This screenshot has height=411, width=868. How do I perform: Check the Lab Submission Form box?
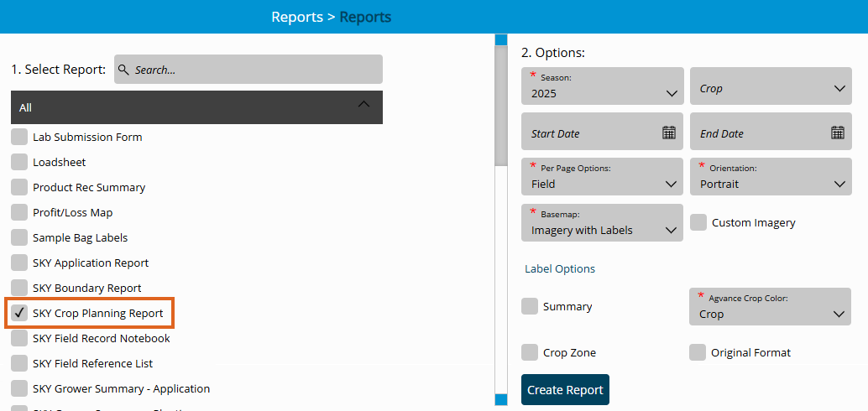tap(19, 137)
